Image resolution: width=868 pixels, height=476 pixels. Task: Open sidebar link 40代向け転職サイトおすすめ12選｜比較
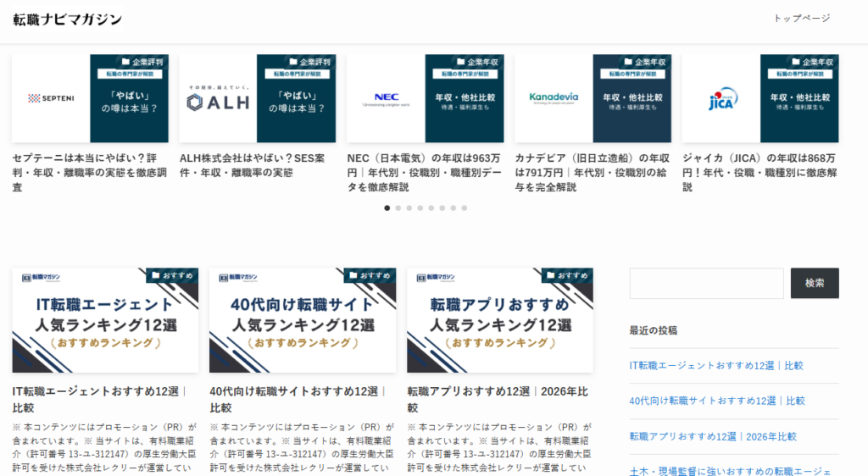point(717,401)
